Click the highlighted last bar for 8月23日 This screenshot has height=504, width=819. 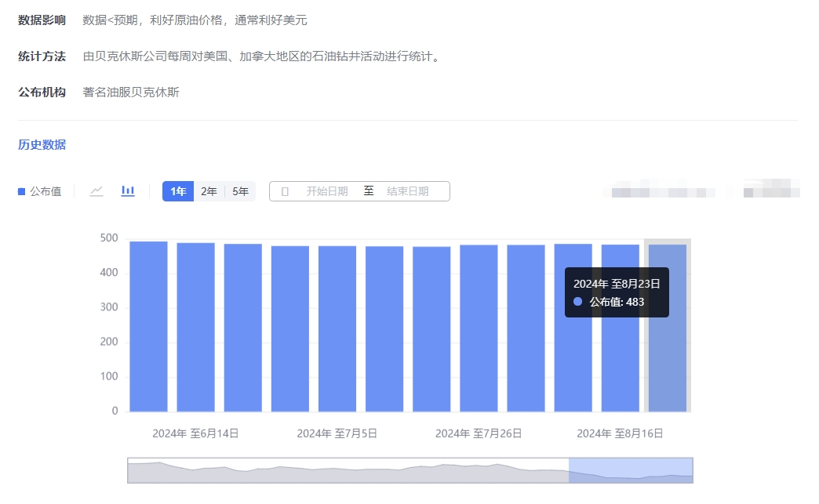[667, 328]
